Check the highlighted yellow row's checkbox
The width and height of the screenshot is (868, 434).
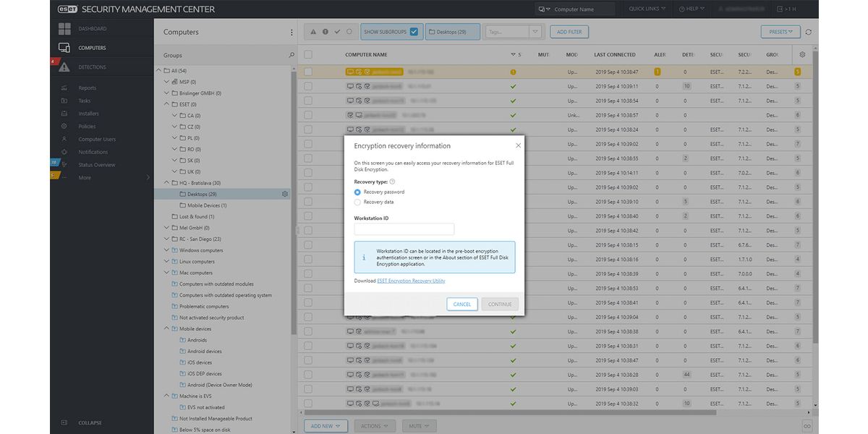[308, 72]
